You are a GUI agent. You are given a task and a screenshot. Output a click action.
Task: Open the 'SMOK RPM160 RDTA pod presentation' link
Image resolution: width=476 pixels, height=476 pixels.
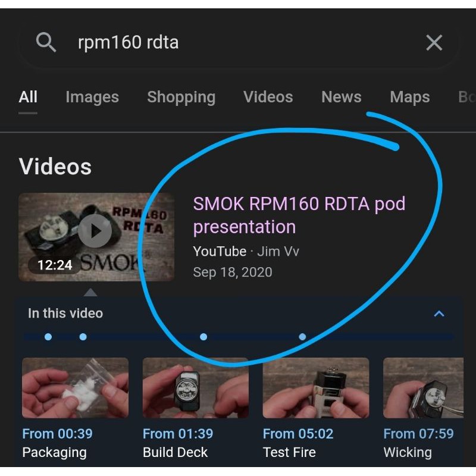pyautogui.click(x=299, y=215)
